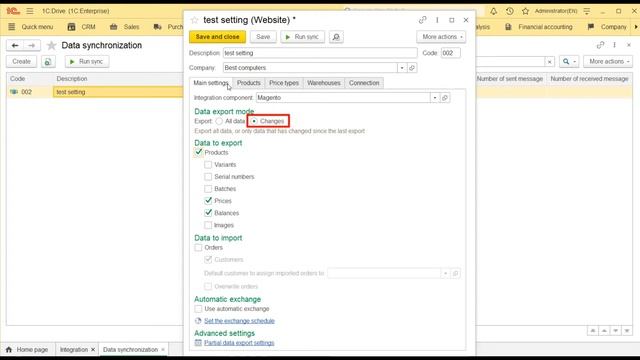Switch to Integration bottom tab

click(73, 350)
